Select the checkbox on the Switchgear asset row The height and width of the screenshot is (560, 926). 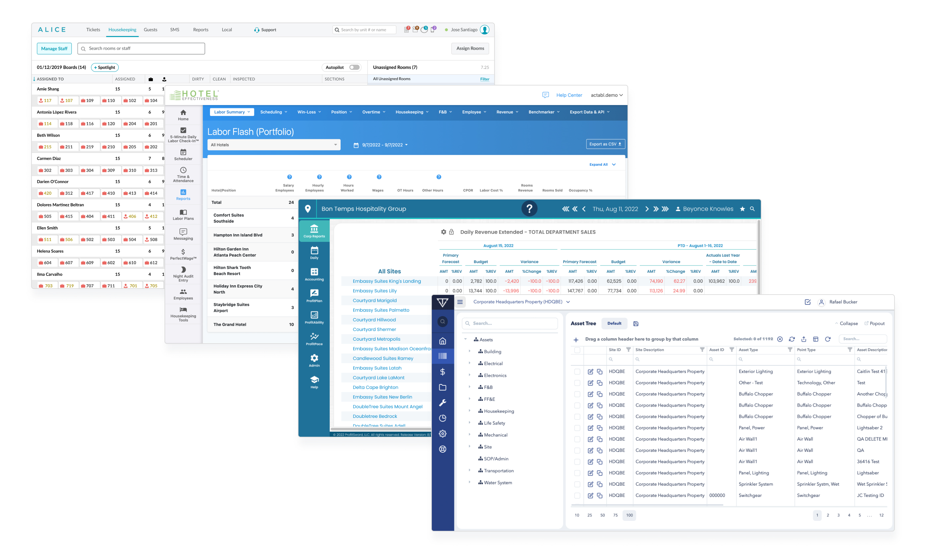[x=577, y=495]
